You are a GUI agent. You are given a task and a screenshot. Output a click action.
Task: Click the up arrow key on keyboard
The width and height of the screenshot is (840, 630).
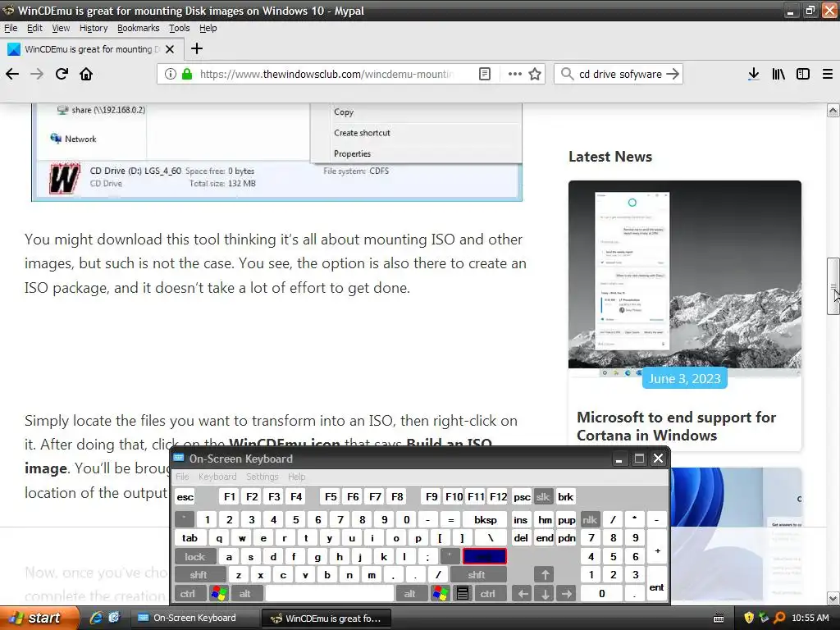pos(545,575)
